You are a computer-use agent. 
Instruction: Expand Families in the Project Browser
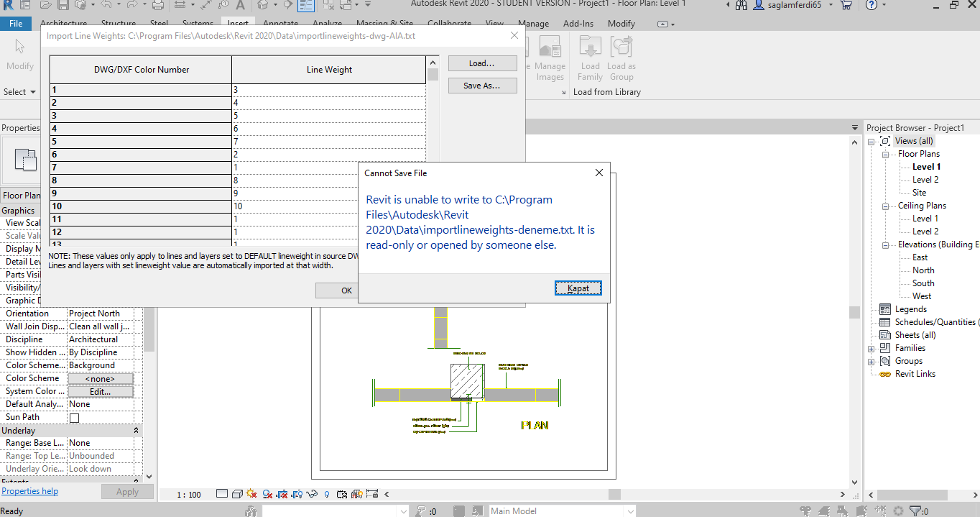tap(870, 347)
